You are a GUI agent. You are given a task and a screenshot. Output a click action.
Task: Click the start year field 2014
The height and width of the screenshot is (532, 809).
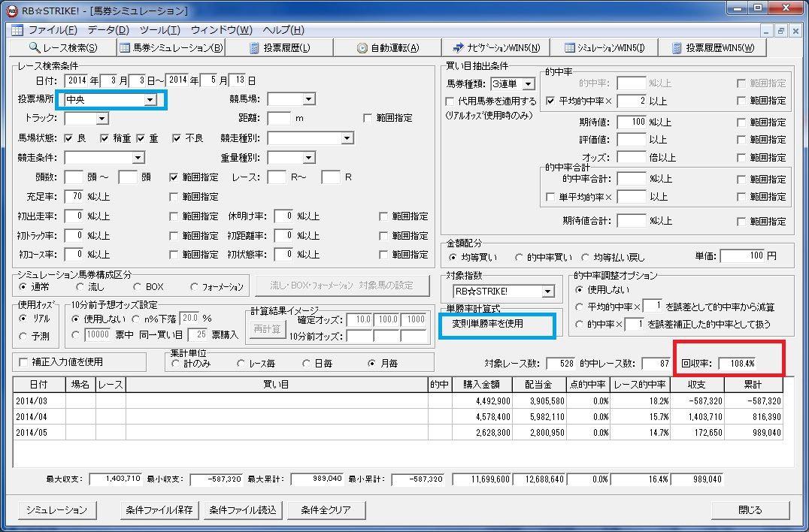[77, 80]
